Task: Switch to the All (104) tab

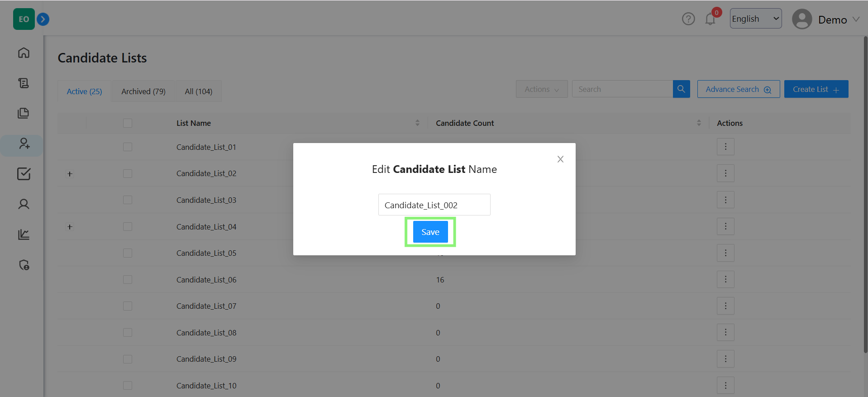Action: (x=198, y=91)
